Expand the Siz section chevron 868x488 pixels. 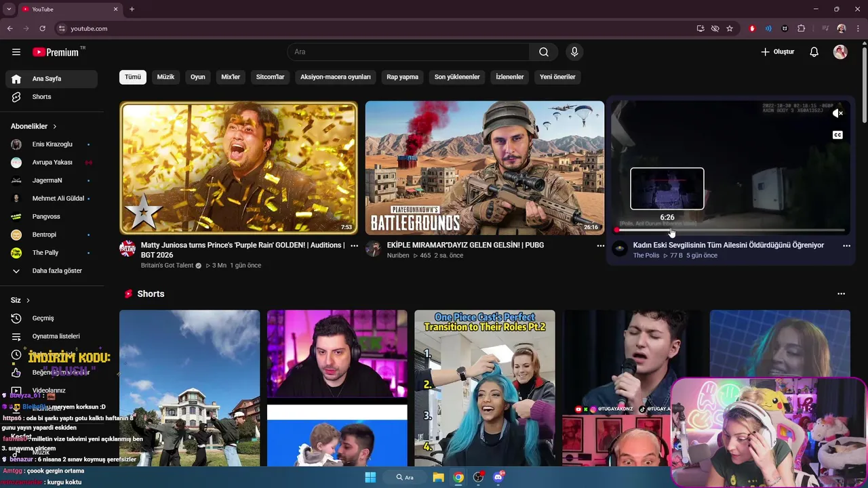click(28, 300)
